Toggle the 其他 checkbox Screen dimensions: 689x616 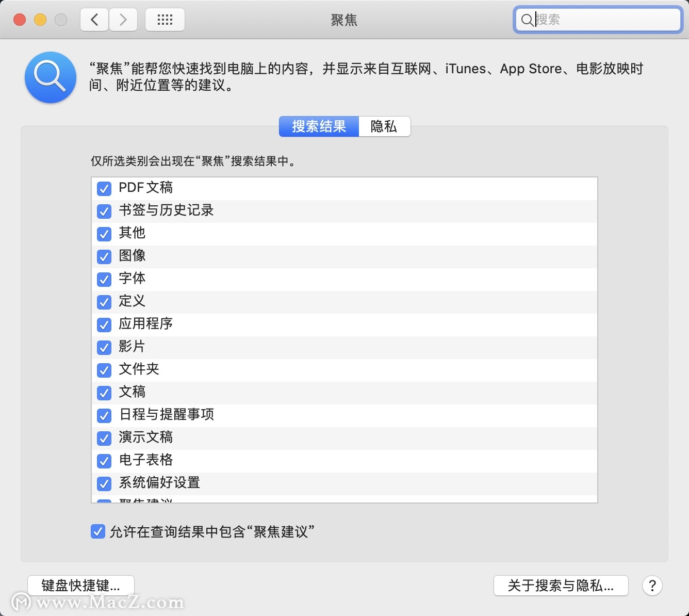pyautogui.click(x=104, y=234)
